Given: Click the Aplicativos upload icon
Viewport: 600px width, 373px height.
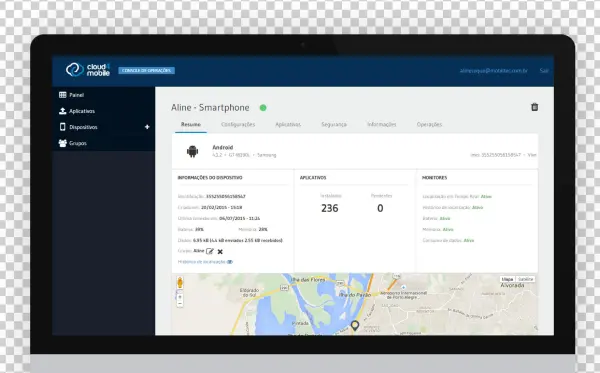Looking at the screenshot, I should 63,111.
